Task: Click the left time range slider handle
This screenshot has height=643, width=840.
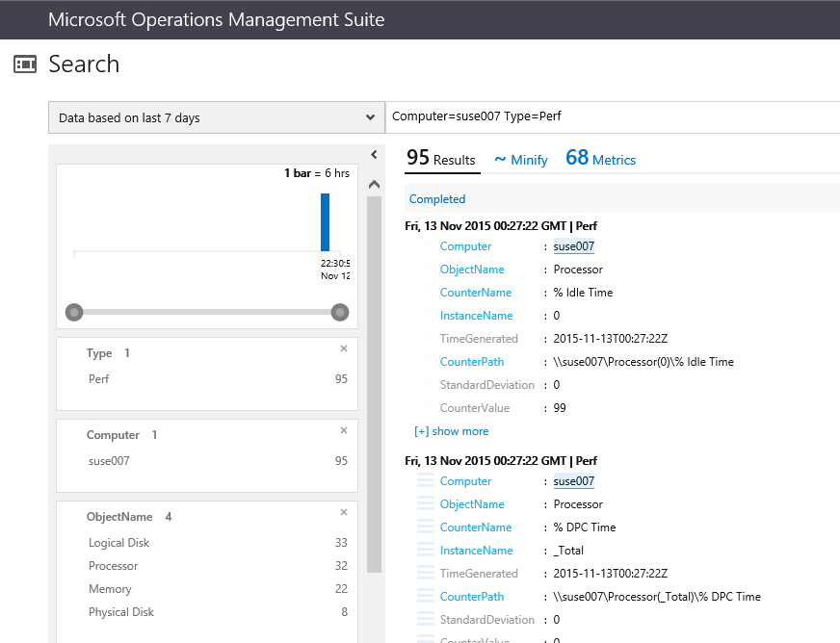Action: [74, 312]
